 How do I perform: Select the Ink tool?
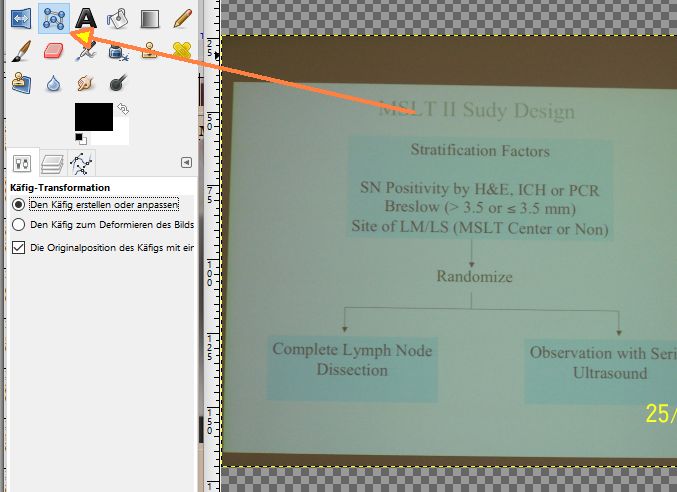coord(118,50)
